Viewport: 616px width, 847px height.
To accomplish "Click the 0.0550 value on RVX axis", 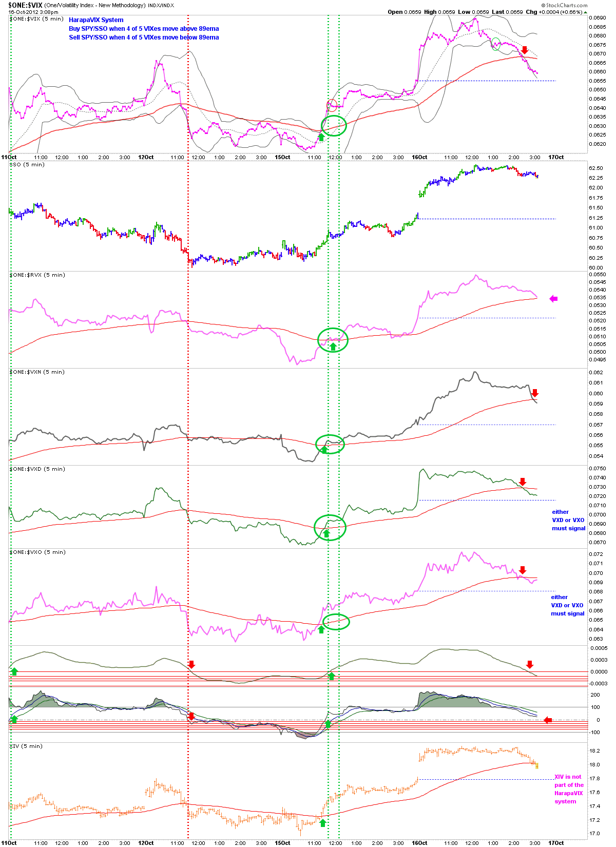I will point(598,275).
